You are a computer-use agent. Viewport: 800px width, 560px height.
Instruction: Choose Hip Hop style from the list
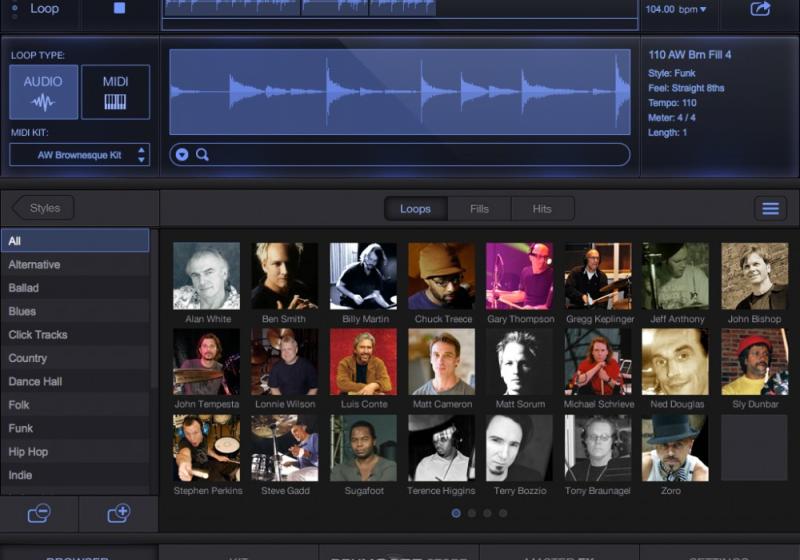coord(28,451)
